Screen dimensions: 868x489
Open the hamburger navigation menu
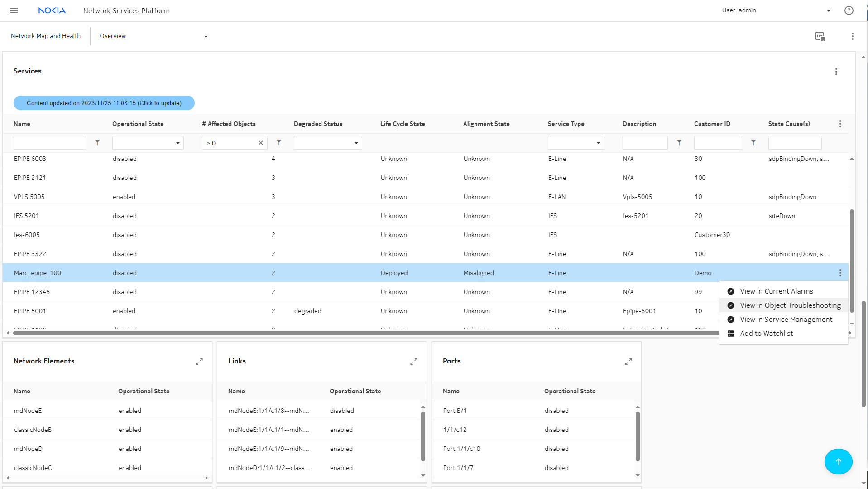point(14,10)
